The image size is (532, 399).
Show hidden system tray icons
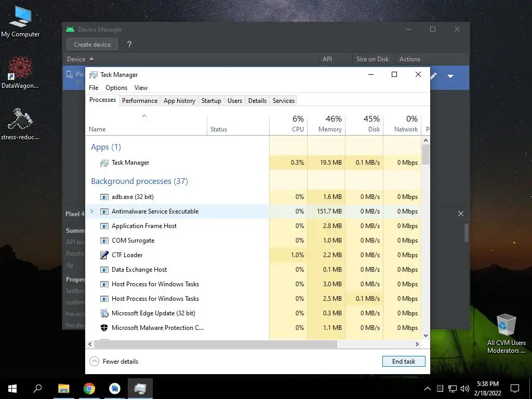click(x=428, y=389)
